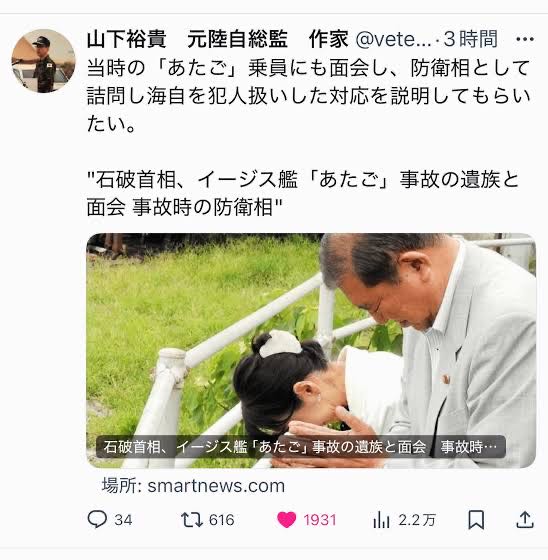Click the post text starting 当時の「あたご」乗員
The height and width of the screenshot is (560, 548).
(309, 96)
